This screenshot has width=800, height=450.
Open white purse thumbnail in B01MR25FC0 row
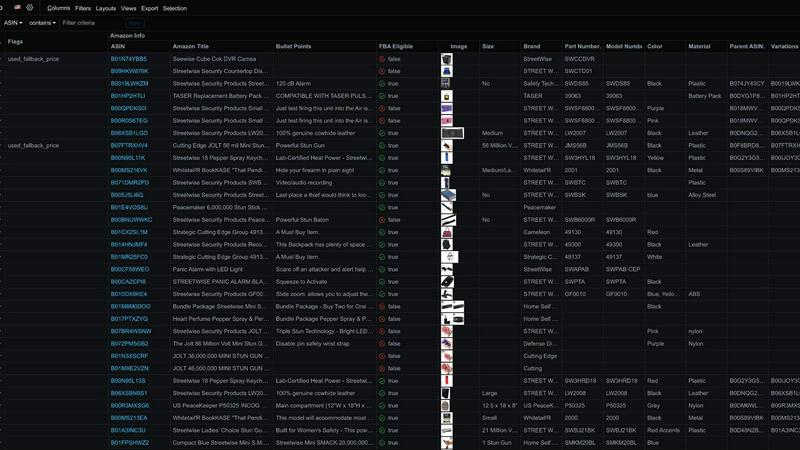(449, 257)
